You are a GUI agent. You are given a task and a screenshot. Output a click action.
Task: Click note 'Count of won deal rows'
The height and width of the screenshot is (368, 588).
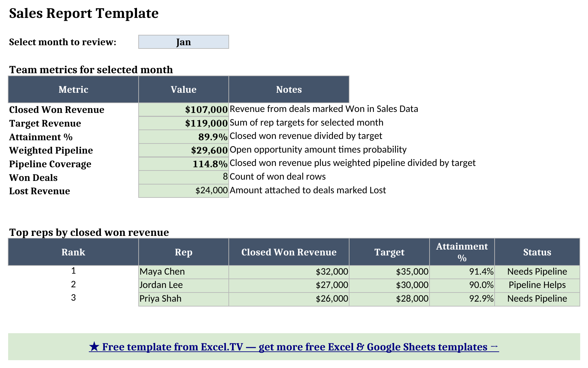[x=278, y=177]
